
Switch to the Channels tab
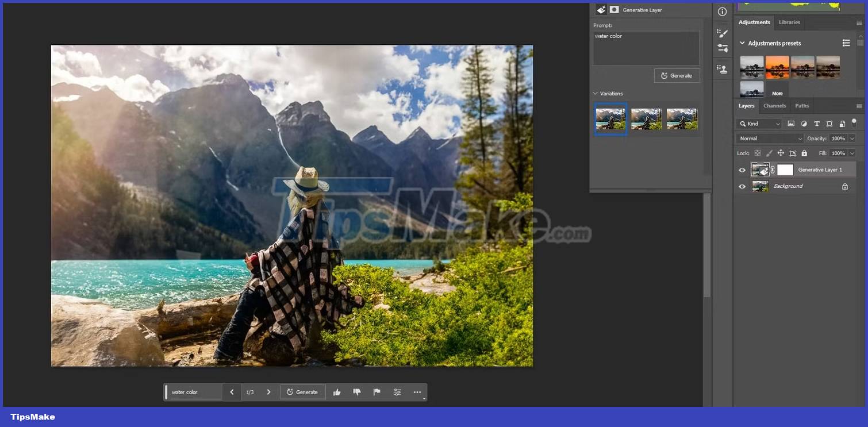point(774,106)
